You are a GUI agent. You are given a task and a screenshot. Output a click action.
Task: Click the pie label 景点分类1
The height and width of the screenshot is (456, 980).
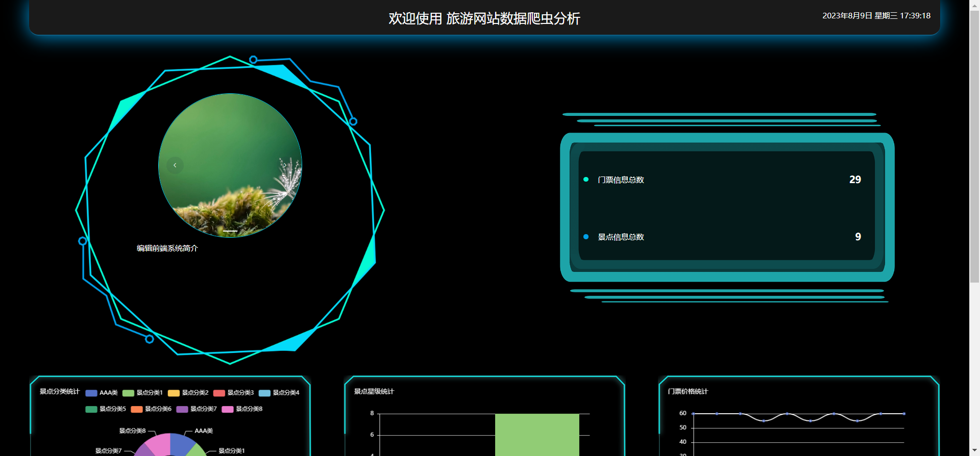pyautogui.click(x=232, y=451)
